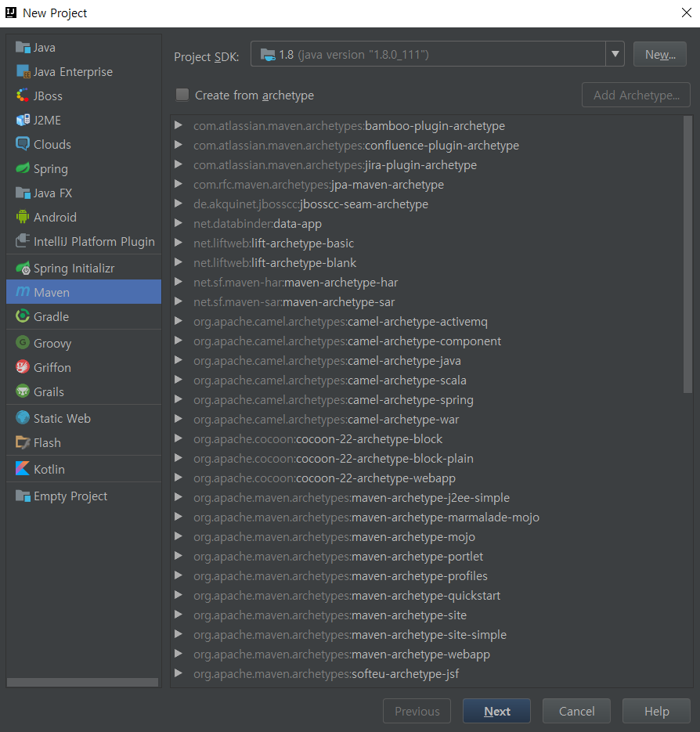Select maven-archetype-site-simple entry
The height and width of the screenshot is (732, 700).
[x=350, y=635]
